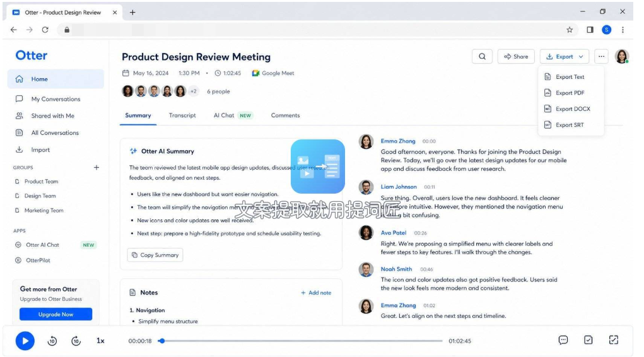
Task: Click the checkbox action items icon
Action: coord(588,340)
